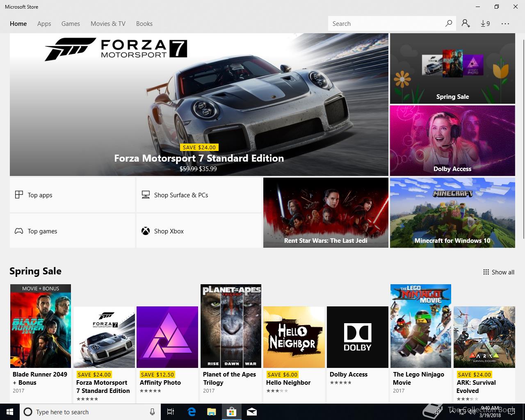Click the Shop Surface & PCs laptop icon
525x420 pixels.
[146, 194]
